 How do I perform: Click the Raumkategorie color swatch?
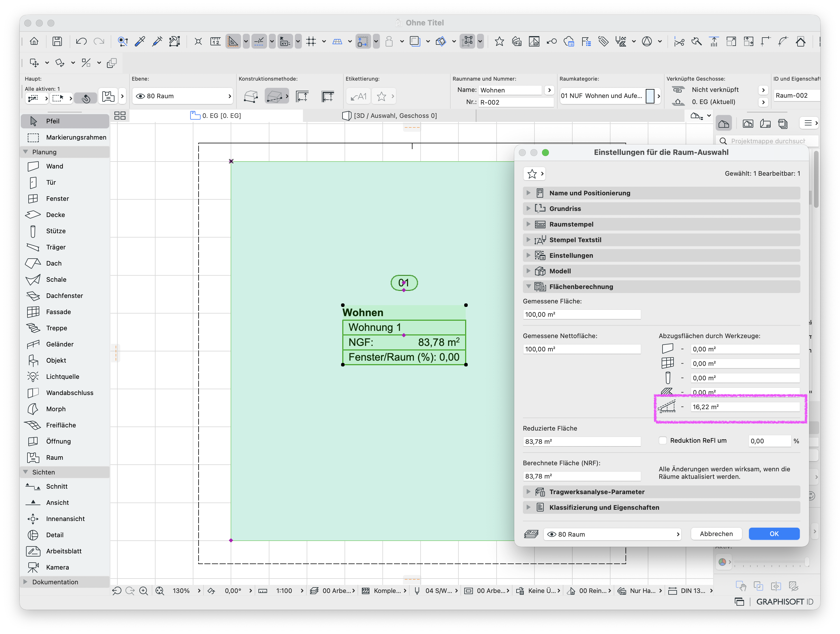(650, 96)
